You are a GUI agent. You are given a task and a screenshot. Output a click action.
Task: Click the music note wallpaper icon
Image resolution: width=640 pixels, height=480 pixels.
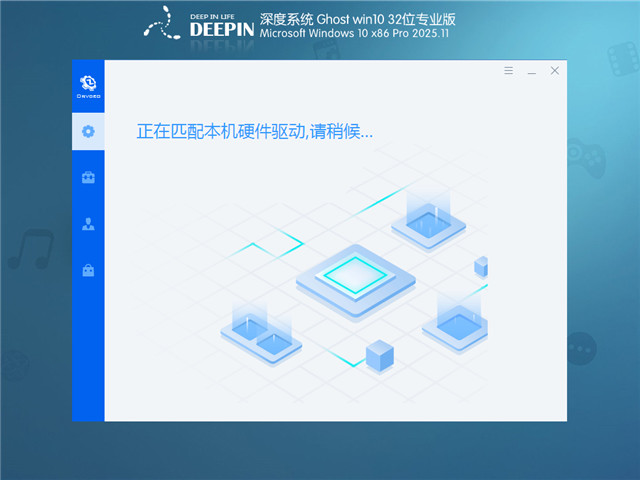[x=32, y=250]
